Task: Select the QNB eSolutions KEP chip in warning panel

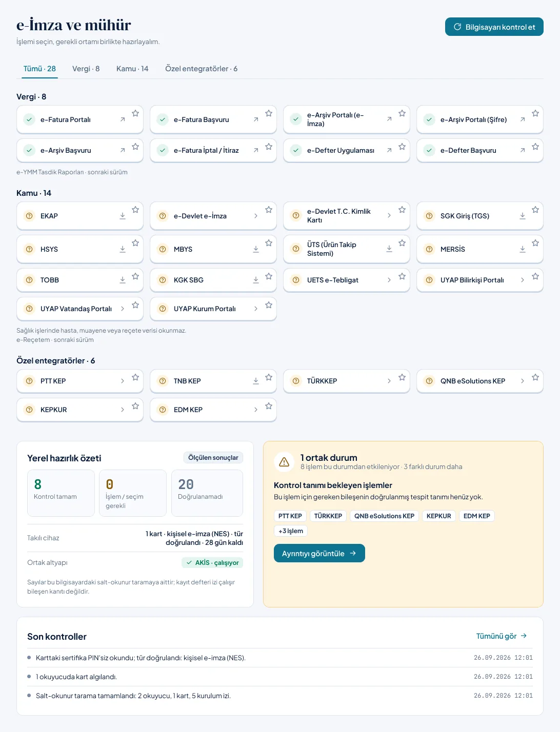Action: [385, 516]
